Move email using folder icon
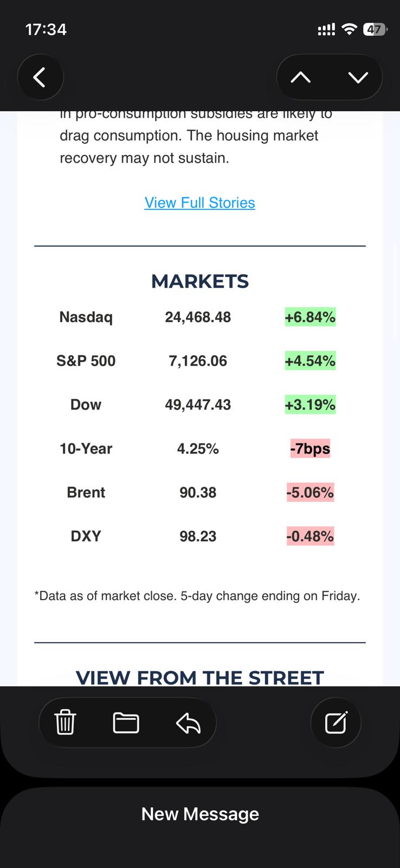The image size is (400, 868). 126,723
